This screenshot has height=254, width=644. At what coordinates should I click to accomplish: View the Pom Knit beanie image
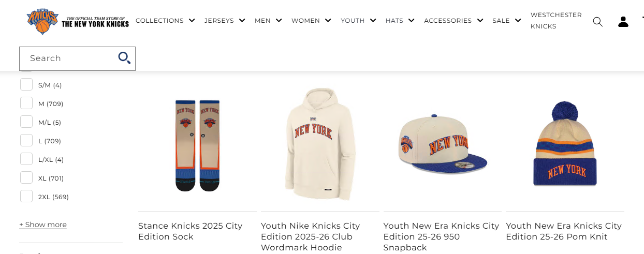(565, 145)
